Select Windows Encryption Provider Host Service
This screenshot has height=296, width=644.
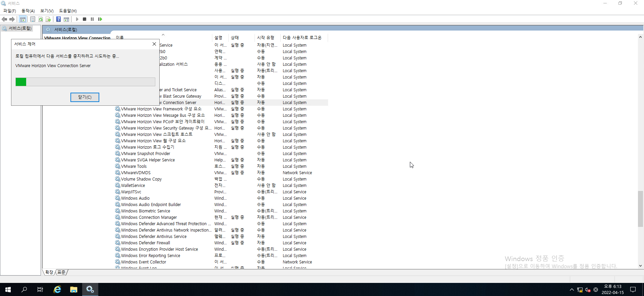221,249
